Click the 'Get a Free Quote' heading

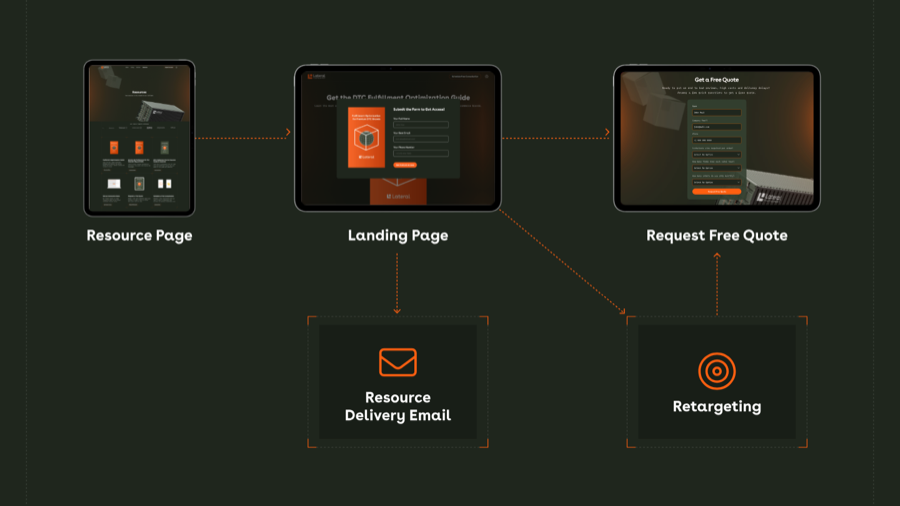coord(717,80)
